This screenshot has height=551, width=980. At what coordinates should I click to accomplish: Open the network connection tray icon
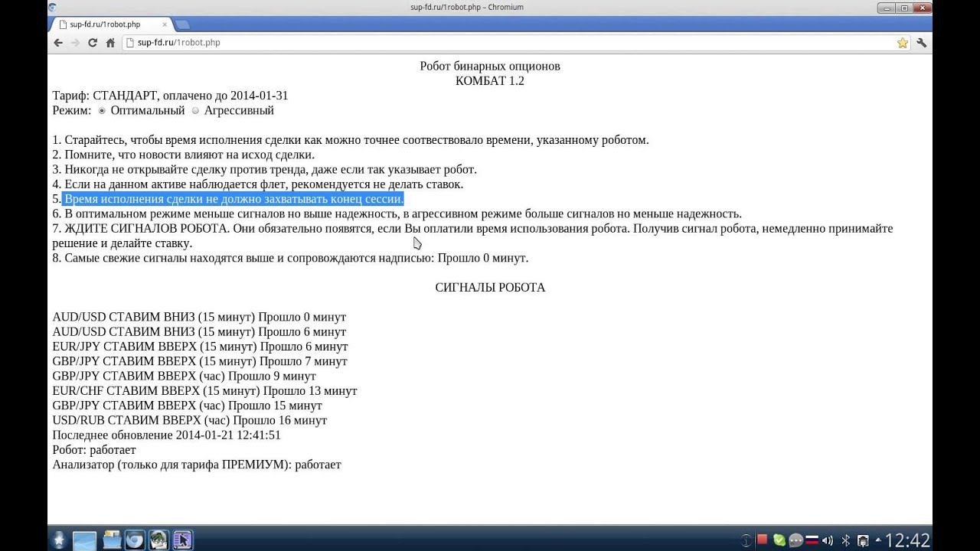click(x=863, y=540)
